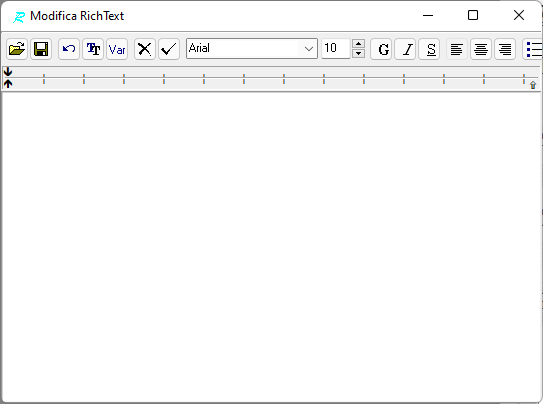Undo the last edit with the blue arrow
This screenshot has width=543, height=404.
point(69,49)
